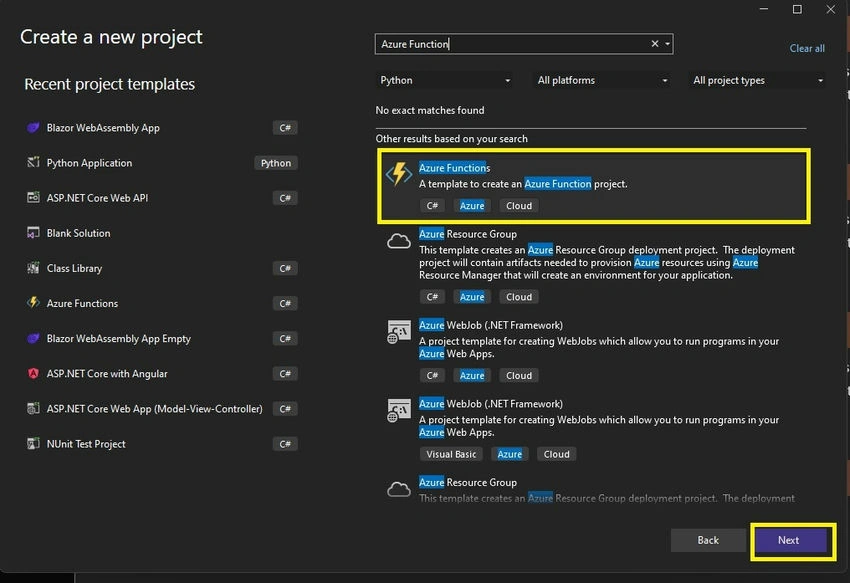This screenshot has width=850, height=583.
Task: Click the ASP.NET Core Web API icon
Action: tap(33, 198)
